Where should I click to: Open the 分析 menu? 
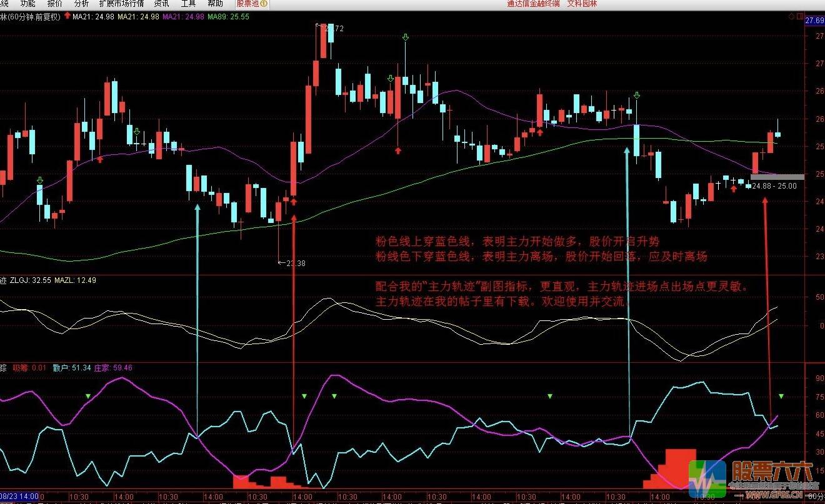tap(80, 3)
